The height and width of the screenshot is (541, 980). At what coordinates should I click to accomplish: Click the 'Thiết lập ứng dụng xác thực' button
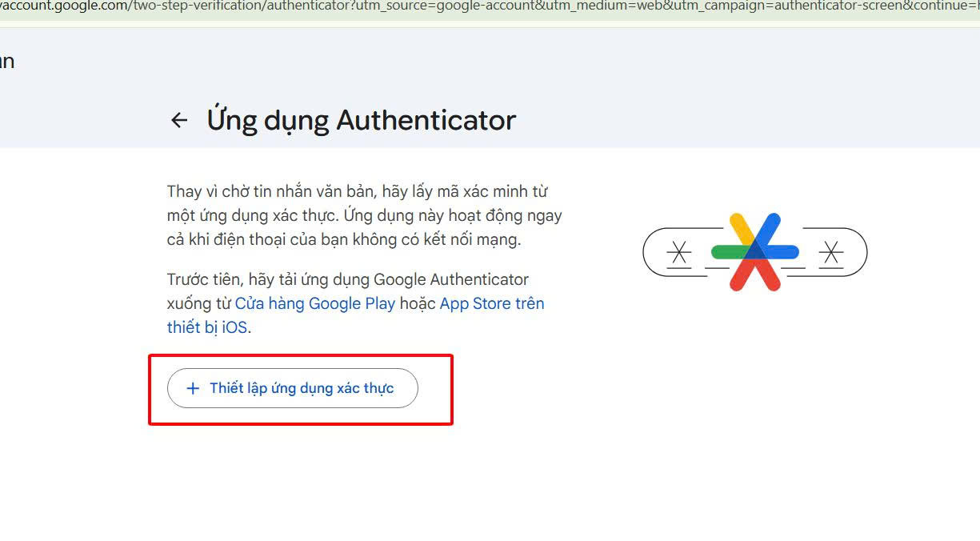tap(292, 387)
